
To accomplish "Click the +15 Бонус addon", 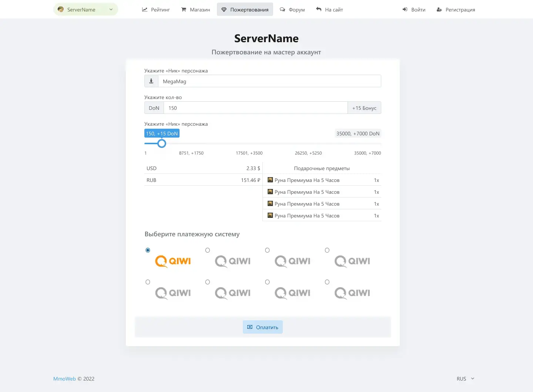I will coord(364,108).
